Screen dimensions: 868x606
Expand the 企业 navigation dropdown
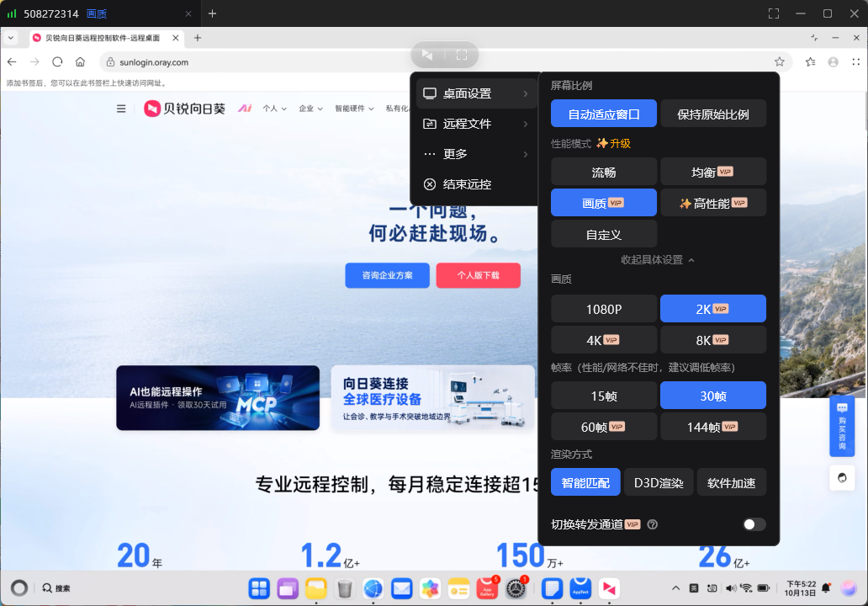pos(310,109)
